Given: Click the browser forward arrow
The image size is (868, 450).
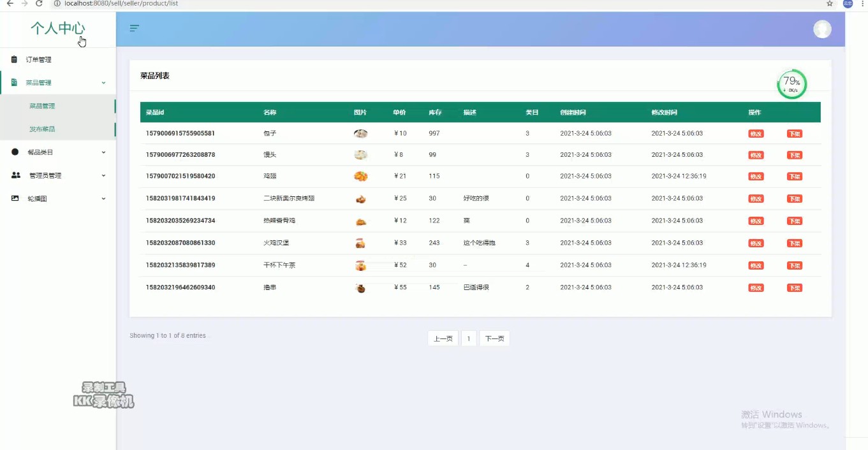Looking at the screenshot, I should click(24, 4).
